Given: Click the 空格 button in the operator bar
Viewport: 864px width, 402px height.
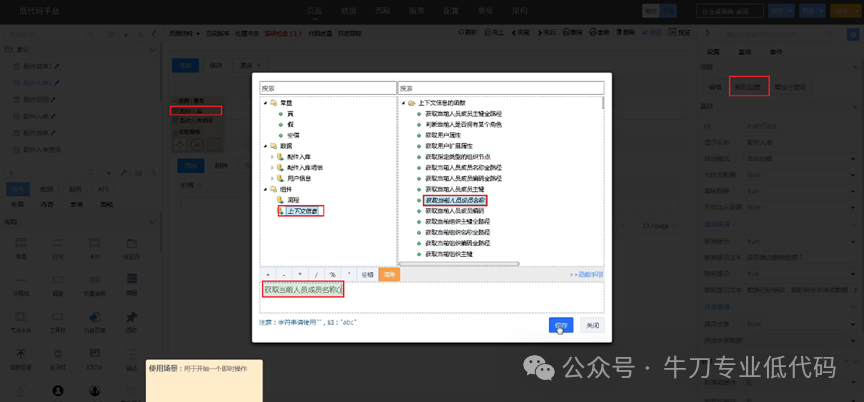Looking at the screenshot, I should click(368, 274).
